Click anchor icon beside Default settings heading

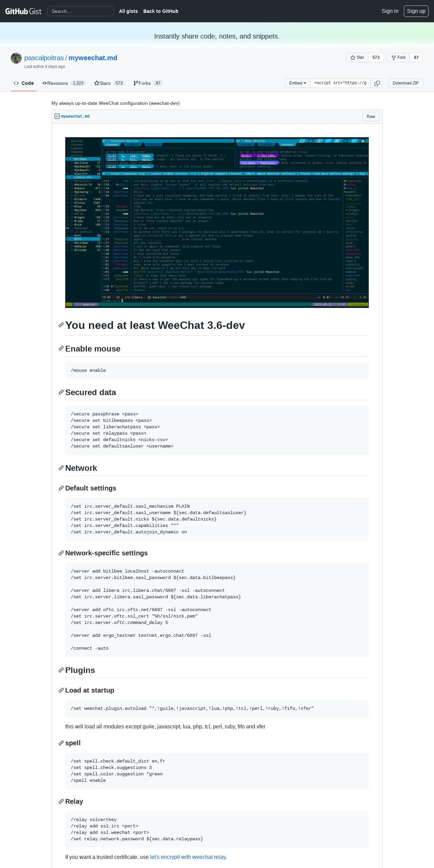pyautogui.click(x=61, y=488)
